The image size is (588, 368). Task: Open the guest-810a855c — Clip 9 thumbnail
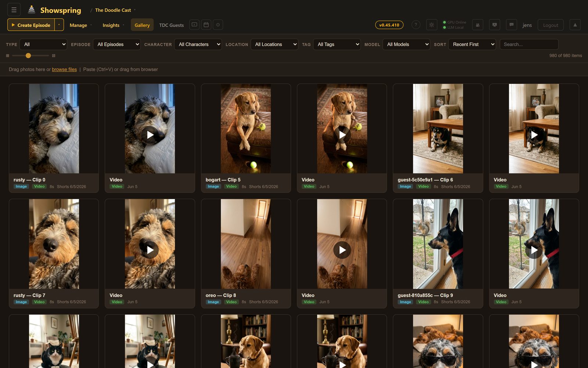pos(438,244)
